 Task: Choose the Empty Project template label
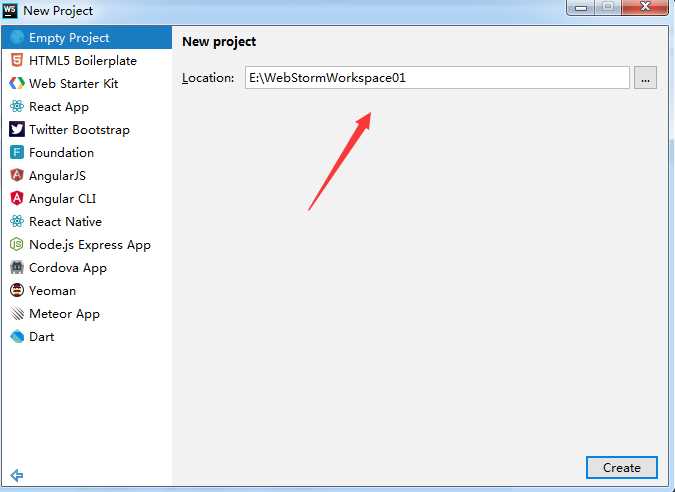(69, 38)
